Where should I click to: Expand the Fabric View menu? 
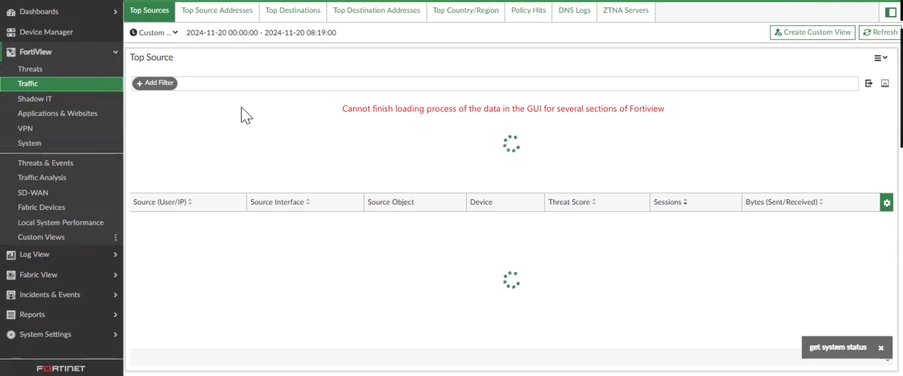click(x=116, y=275)
